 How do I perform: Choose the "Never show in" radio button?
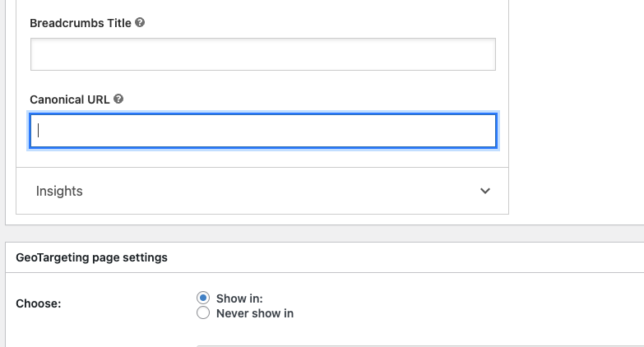(203, 313)
